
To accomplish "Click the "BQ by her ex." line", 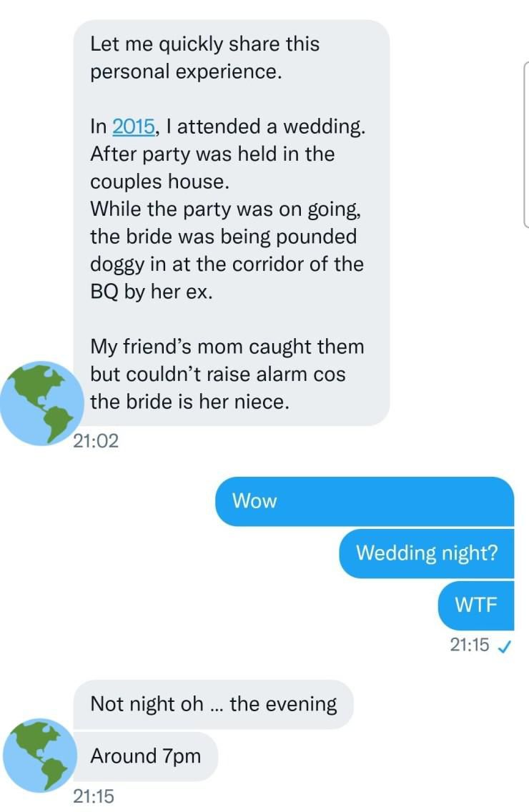I will [151, 292].
